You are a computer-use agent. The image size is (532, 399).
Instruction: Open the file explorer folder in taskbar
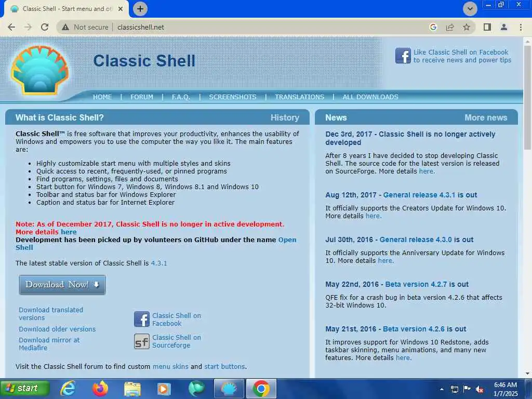click(132, 389)
